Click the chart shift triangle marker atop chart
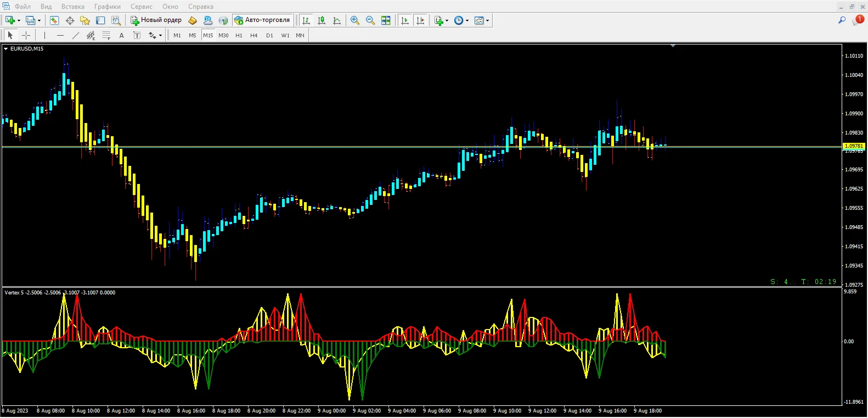Screen dimensions: 868x418 (x=673, y=46)
